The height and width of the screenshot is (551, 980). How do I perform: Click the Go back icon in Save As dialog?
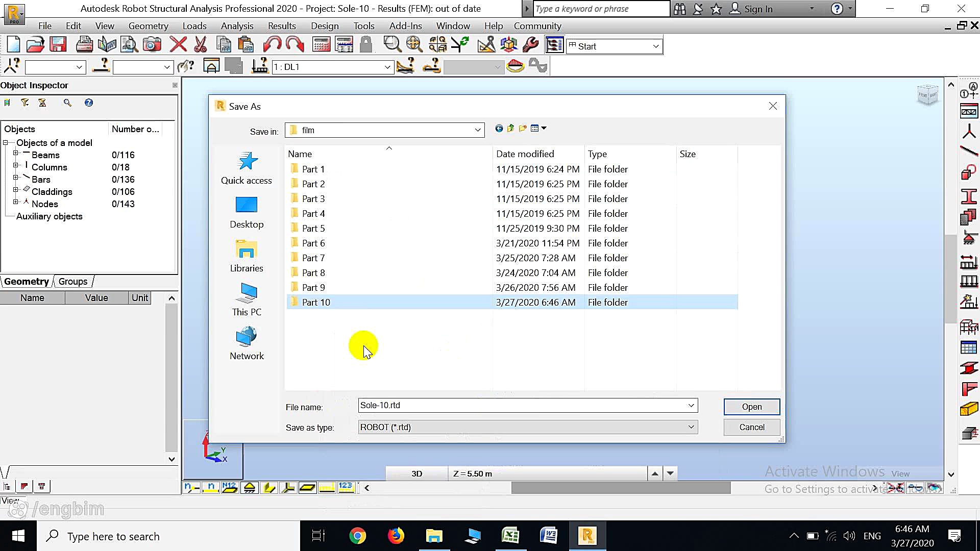(499, 129)
